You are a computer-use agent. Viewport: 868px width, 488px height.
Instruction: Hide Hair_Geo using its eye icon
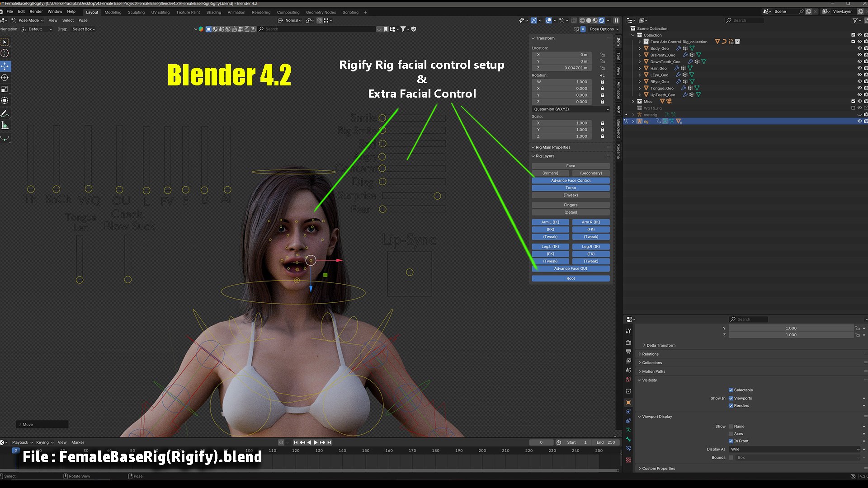(859, 68)
